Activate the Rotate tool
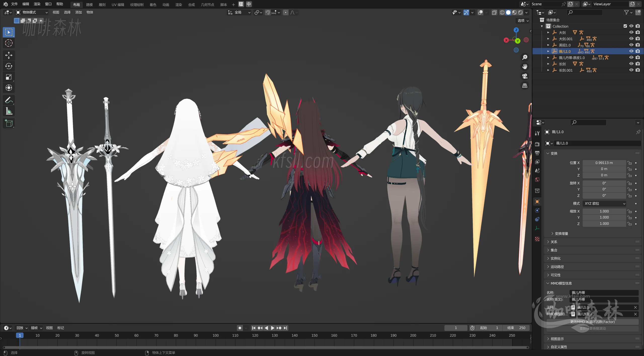Image resolution: width=644 pixels, height=356 pixels. click(9, 66)
